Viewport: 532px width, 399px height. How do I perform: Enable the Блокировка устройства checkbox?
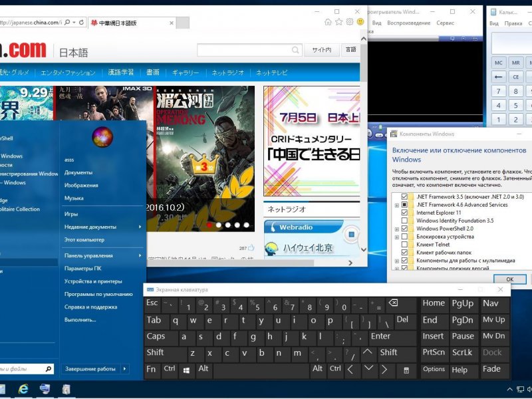(x=404, y=237)
